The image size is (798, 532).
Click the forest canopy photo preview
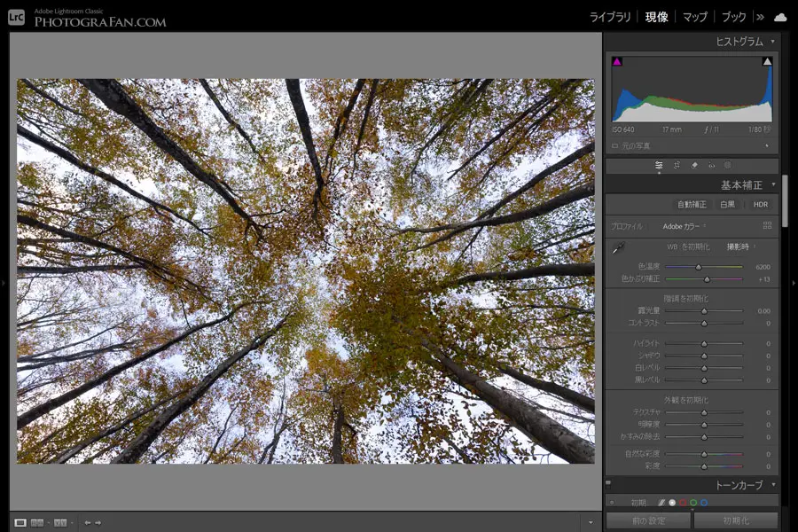pyautogui.click(x=305, y=270)
